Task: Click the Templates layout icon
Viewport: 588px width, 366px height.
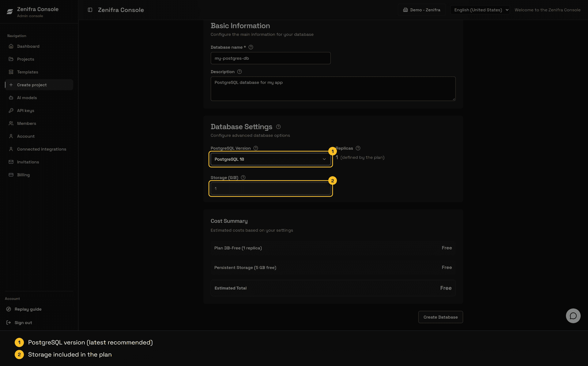Action: tap(11, 72)
